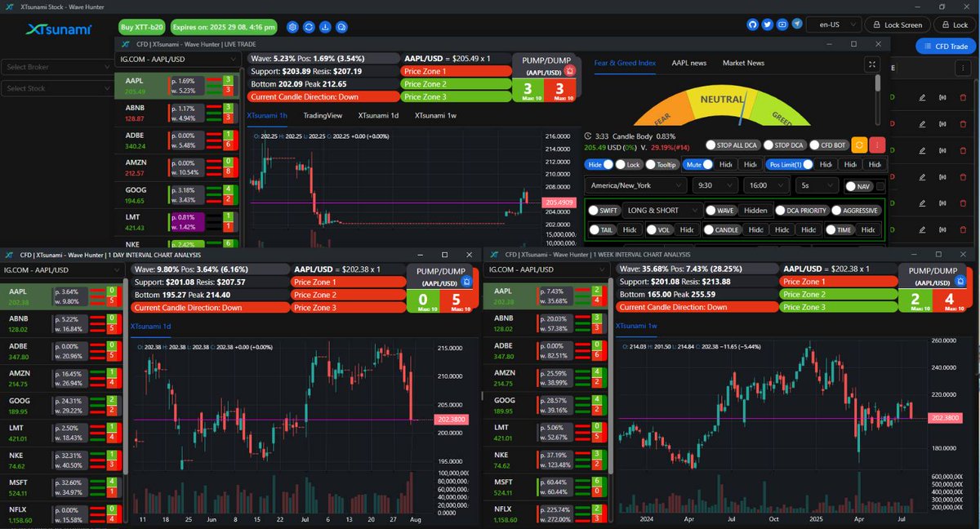Open the Market News tab

pos(744,63)
